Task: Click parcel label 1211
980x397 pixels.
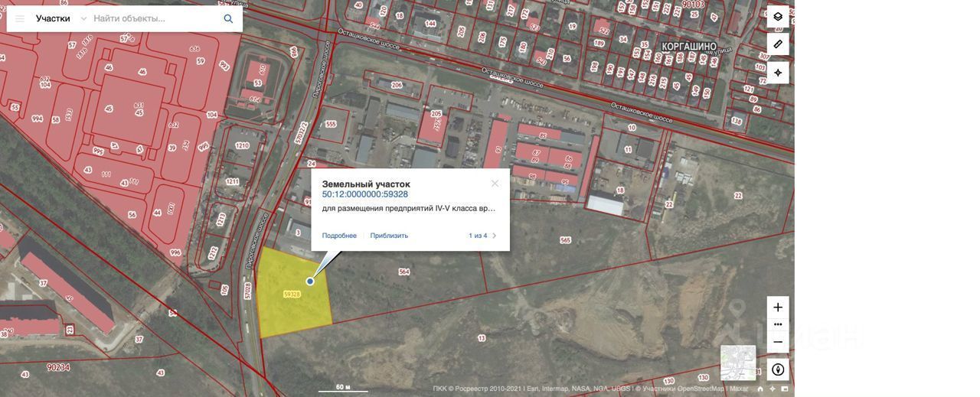Action: coord(232,182)
